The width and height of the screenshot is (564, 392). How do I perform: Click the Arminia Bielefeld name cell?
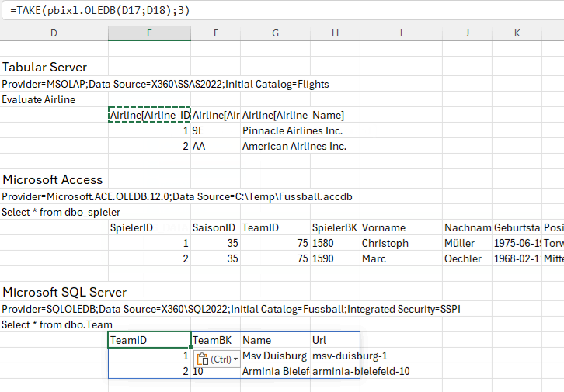[275, 371]
